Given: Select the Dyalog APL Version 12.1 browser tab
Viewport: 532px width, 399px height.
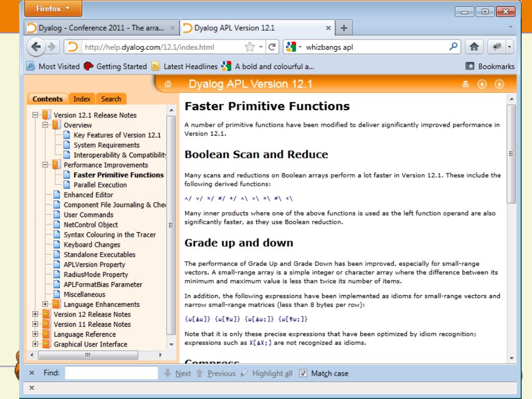Looking at the screenshot, I should tap(257, 28).
